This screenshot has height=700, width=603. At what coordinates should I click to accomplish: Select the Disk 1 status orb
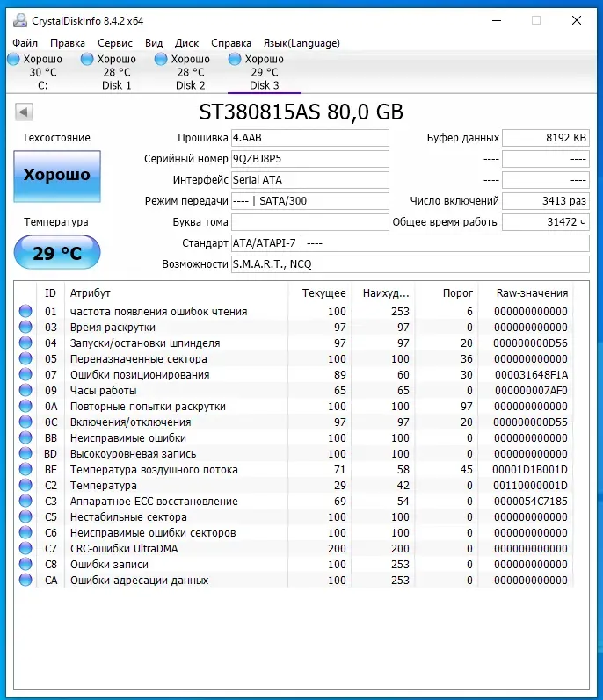(x=87, y=59)
